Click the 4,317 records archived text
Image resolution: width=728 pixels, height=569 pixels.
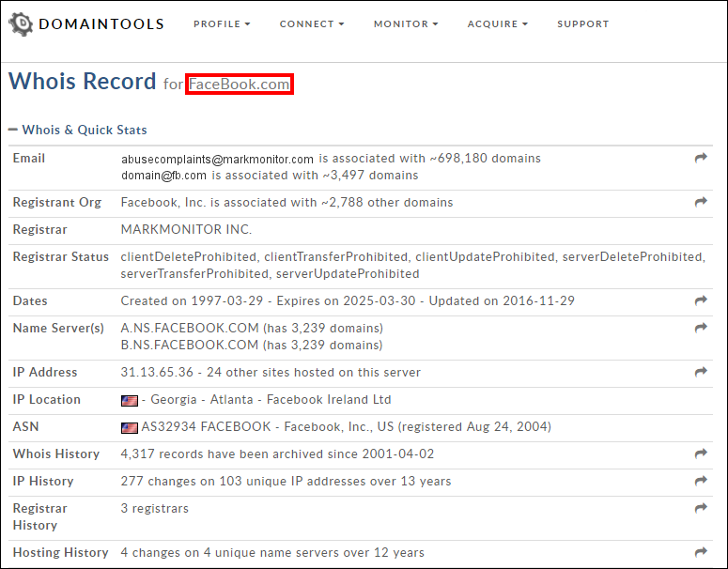277,454
